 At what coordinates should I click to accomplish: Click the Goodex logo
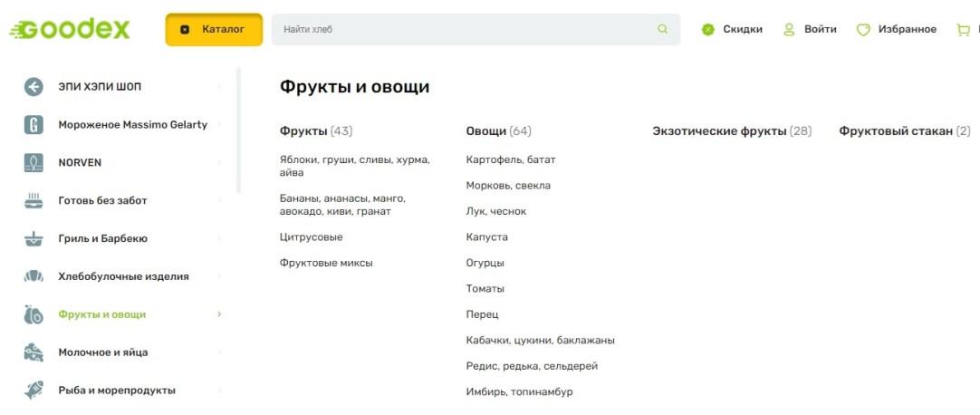70,29
